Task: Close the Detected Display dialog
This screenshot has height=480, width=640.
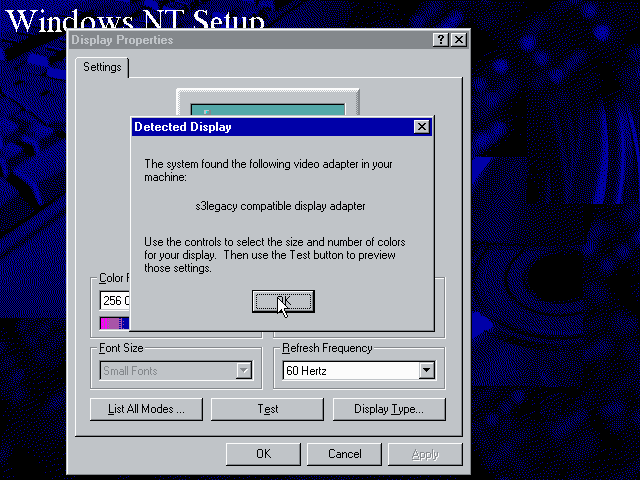Action: click(421, 127)
